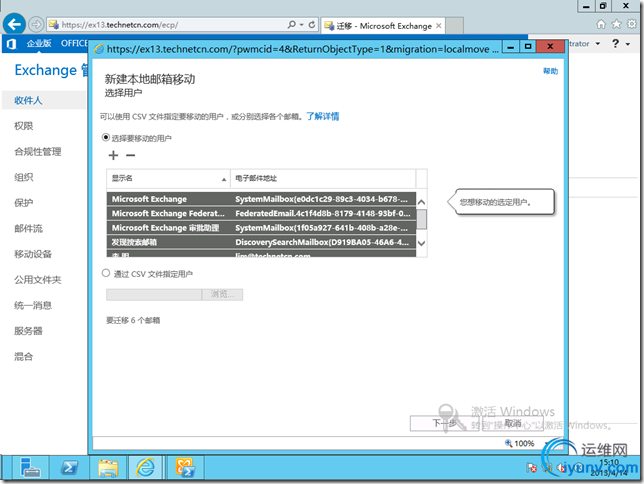The height and width of the screenshot is (484, 644).
Task: Open the help question mark menu
Action: (615, 43)
